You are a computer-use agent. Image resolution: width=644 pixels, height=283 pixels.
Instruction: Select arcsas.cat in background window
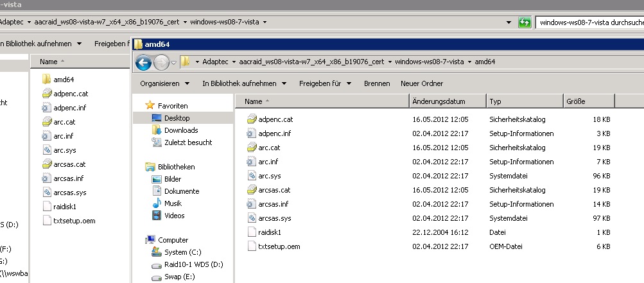click(69, 164)
